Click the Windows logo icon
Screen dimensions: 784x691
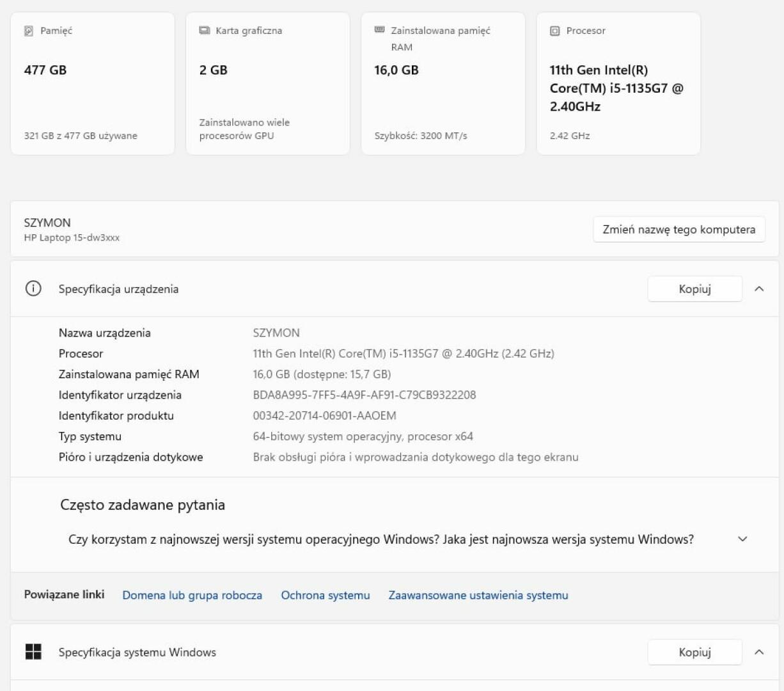(x=33, y=652)
